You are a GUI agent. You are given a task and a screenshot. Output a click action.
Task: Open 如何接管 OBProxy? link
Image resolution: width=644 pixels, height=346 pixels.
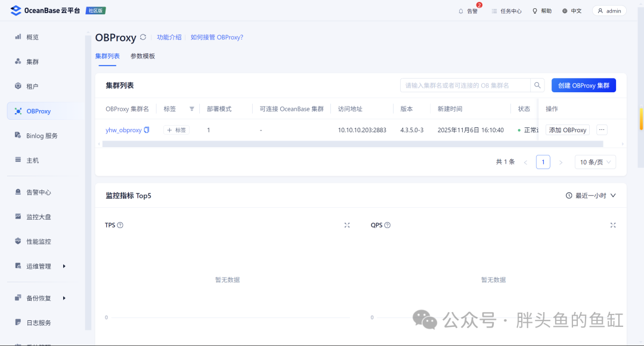217,38
